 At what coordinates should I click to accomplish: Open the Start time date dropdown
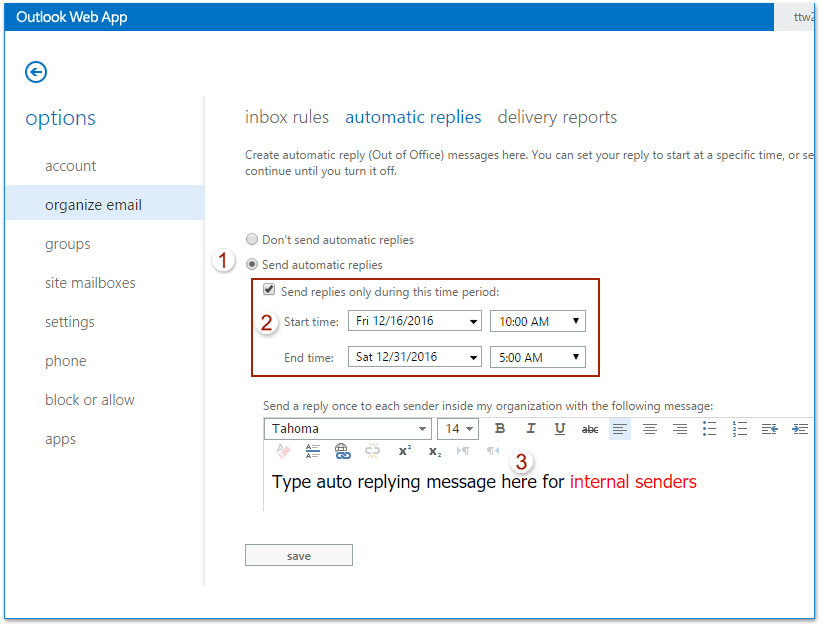pos(415,321)
